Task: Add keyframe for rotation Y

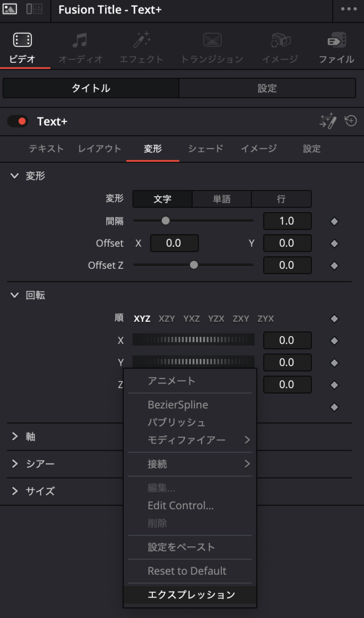Action: click(x=334, y=363)
